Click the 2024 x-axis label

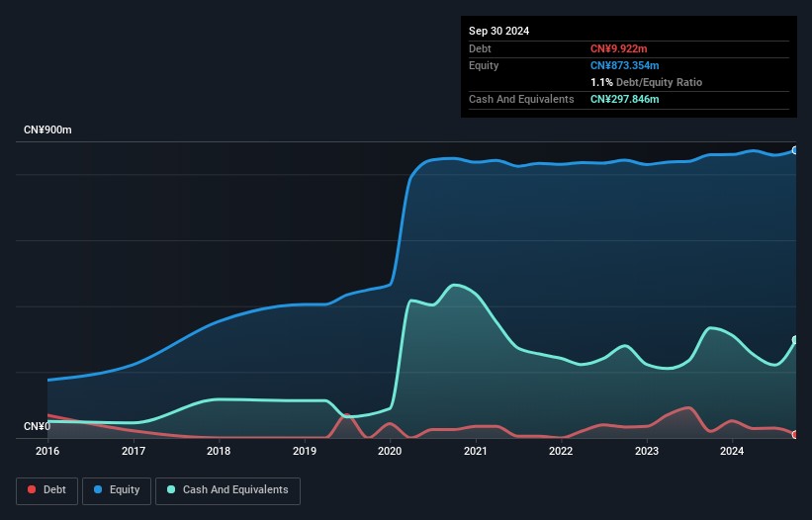point(732,451)
